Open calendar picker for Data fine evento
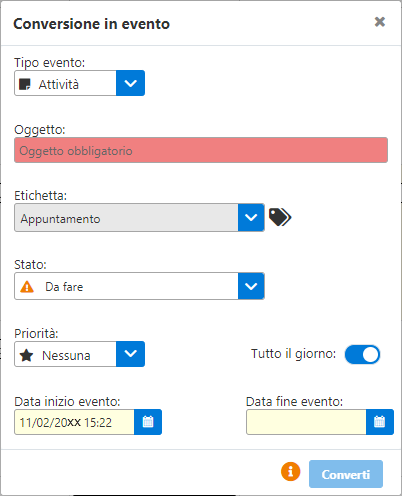402x496 pixels. pyautogui.click(x=380, y=422)
